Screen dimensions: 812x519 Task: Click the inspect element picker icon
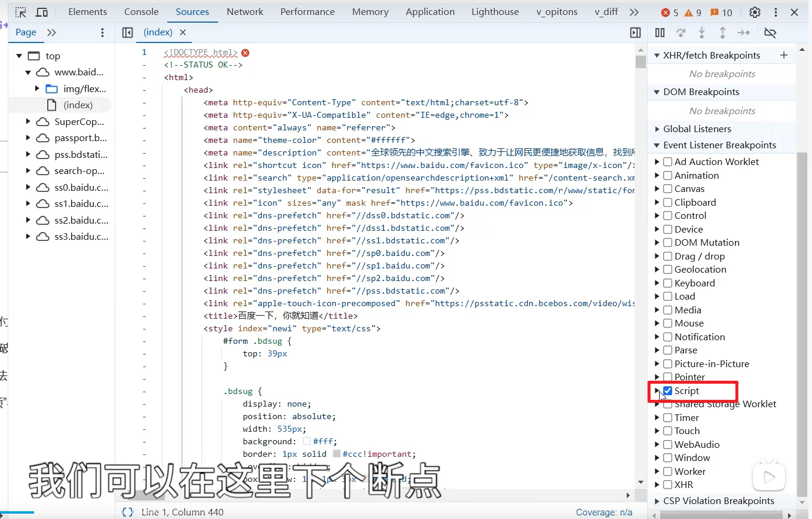click(x=21, y=12)
